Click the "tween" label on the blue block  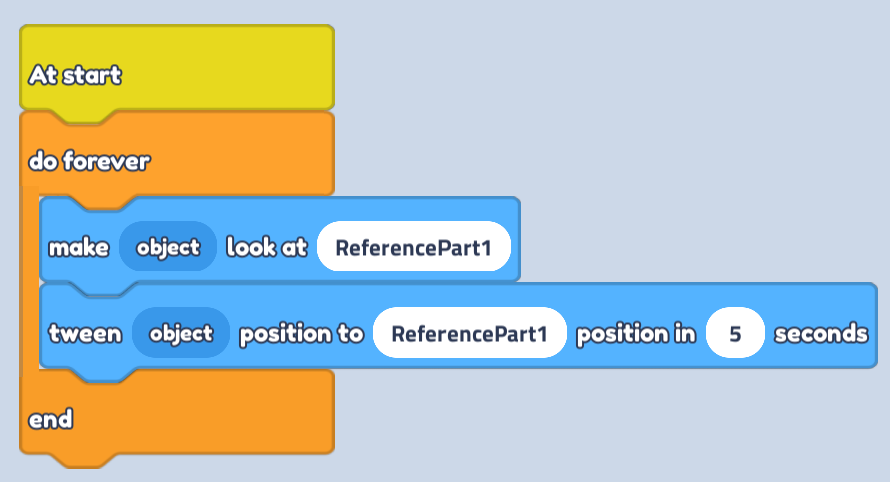85,333
